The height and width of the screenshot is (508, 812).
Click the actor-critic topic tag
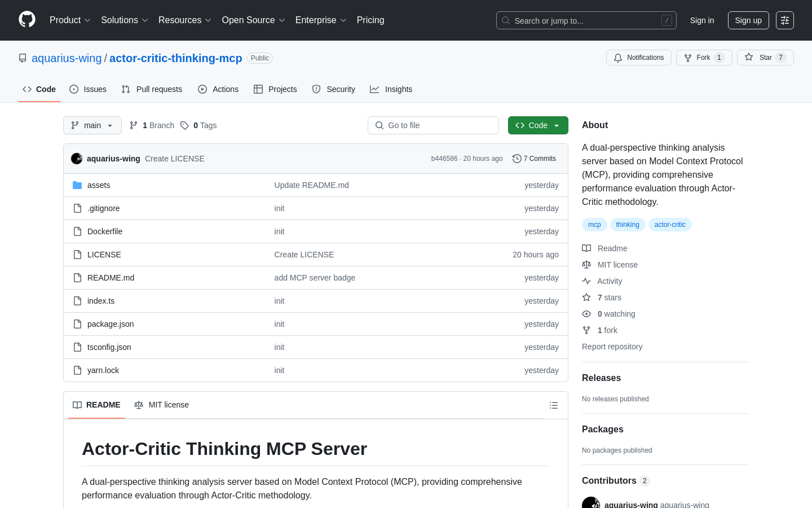click(x=670, y=225)
